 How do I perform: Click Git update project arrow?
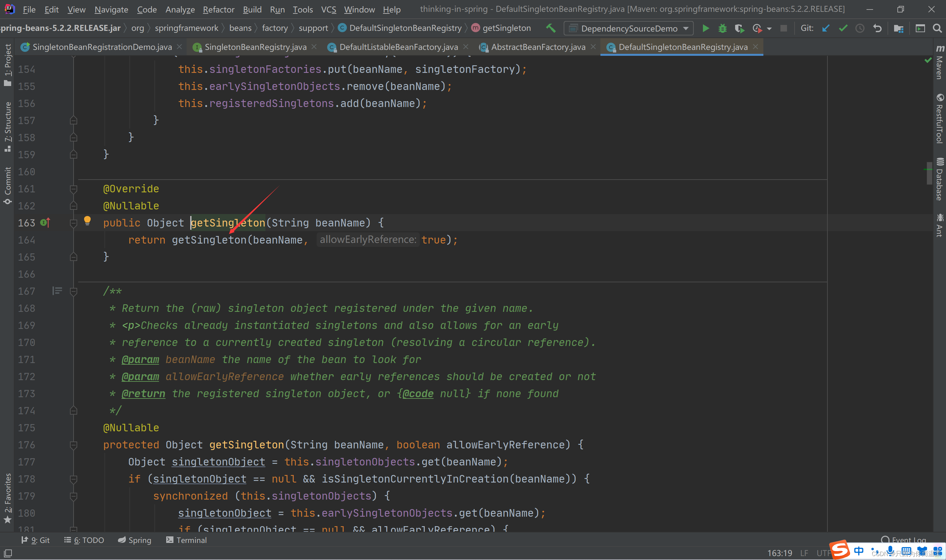[x=825, y=28]
